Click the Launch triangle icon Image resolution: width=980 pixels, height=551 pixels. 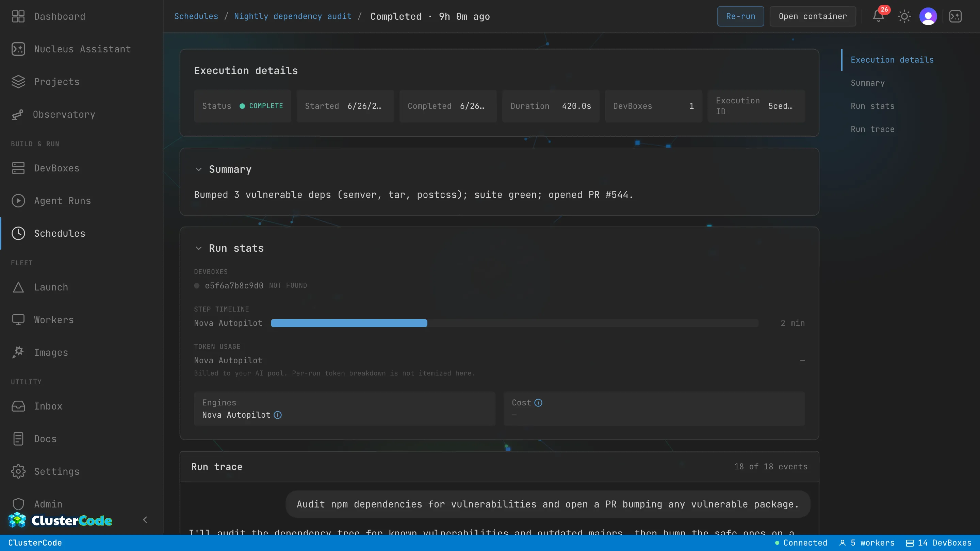(x=18, y=287)
